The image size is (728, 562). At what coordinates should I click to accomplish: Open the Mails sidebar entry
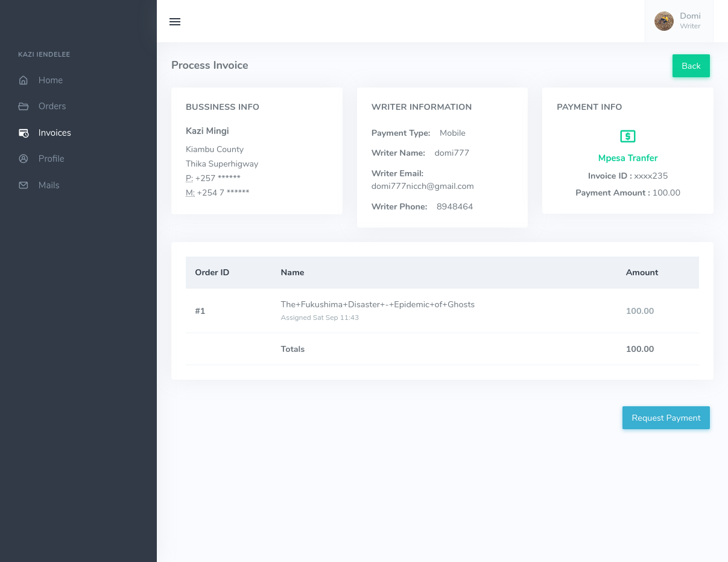pos(49,185)
